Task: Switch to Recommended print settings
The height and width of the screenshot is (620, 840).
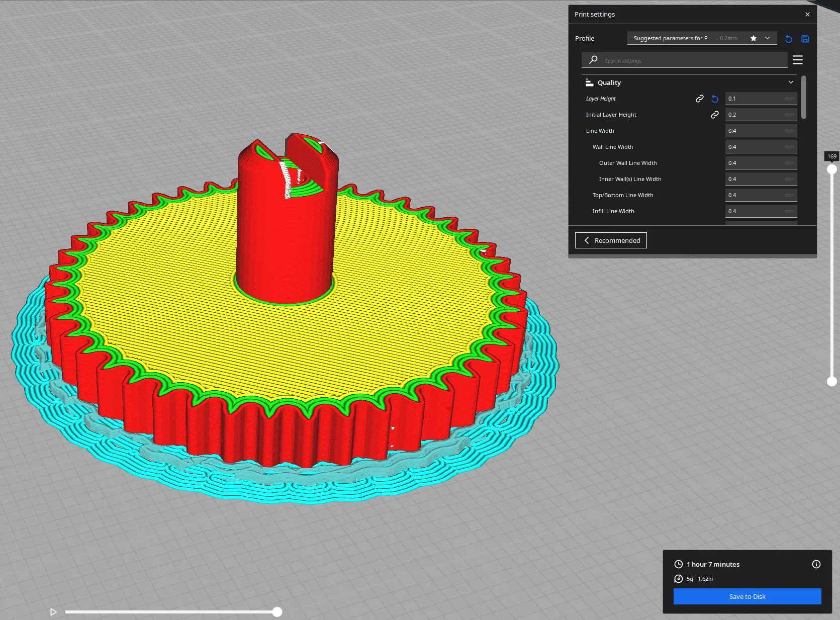Action: (x=611, y=240)
